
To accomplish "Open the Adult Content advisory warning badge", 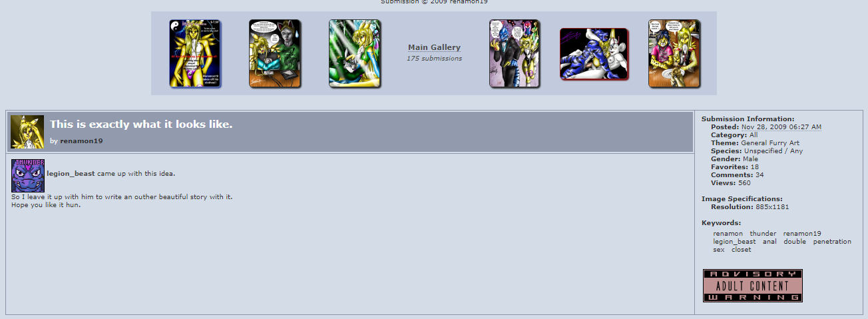I will coord(753,286).
